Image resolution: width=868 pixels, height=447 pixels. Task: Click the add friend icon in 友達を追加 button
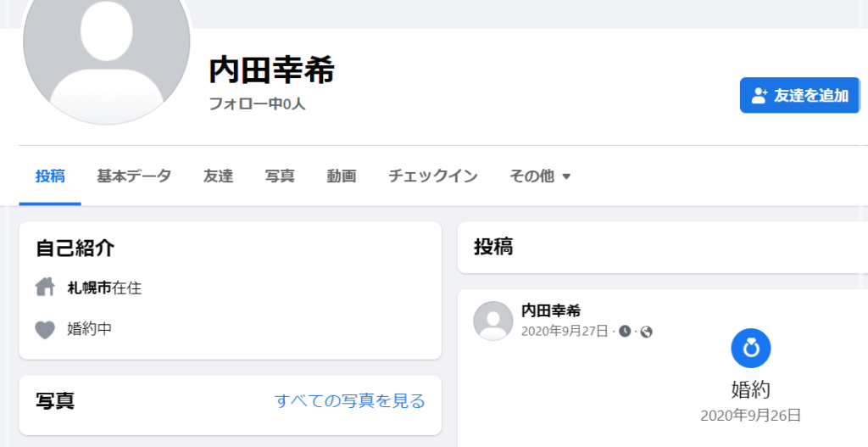759,95
